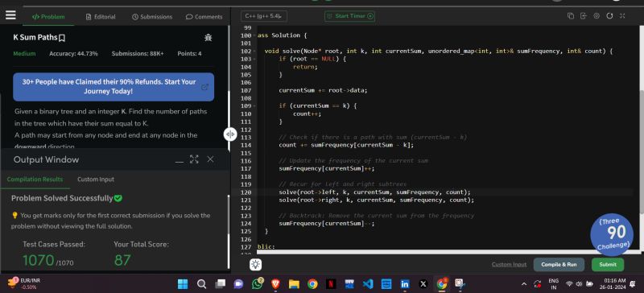This screenshot has width=644, height=293.
Task: Copy the code using the copy icon
Action: [x=570, y=16]
